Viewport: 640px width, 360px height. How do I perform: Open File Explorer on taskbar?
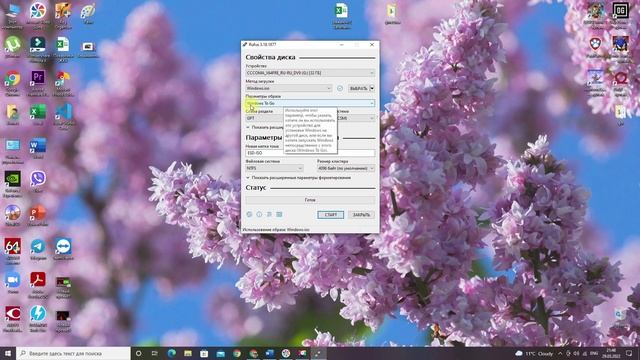point(188,353)
